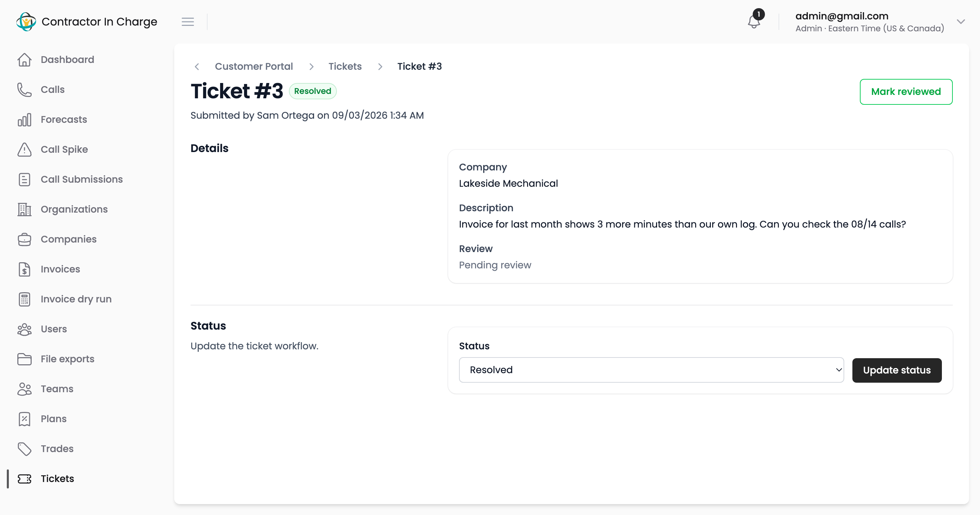Screen dimensions: 980x515
Task: Click the Resolved status badge
Action: point(312,91)
